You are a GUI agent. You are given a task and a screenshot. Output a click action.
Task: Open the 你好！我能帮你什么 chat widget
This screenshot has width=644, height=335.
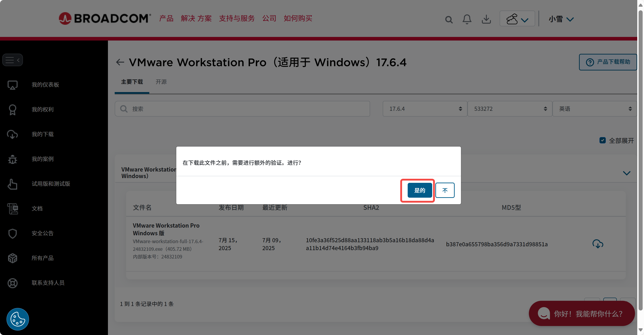[x=581, y=313]
